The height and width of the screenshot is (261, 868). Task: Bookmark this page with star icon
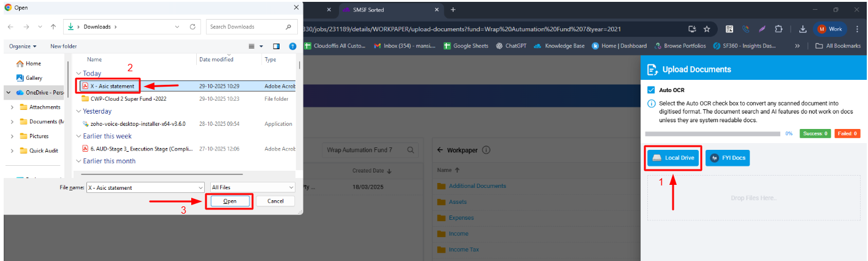pos(707,28)
